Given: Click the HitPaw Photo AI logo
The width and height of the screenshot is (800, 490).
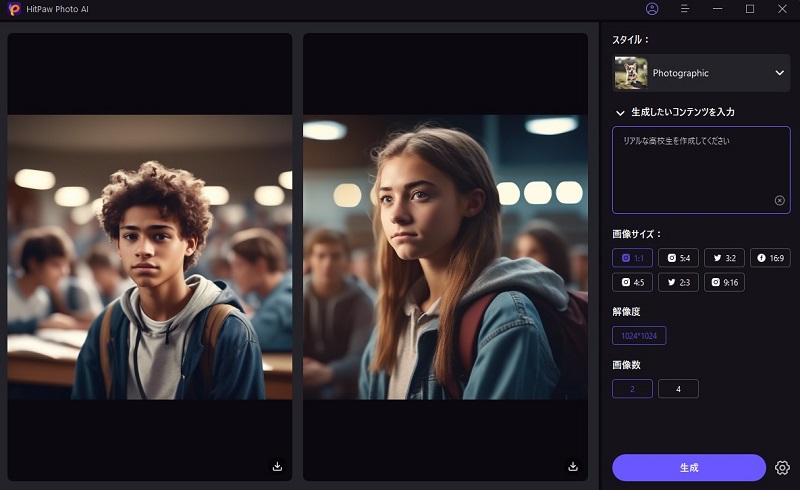Looking at the screenshot, I should tap(14, 9).
